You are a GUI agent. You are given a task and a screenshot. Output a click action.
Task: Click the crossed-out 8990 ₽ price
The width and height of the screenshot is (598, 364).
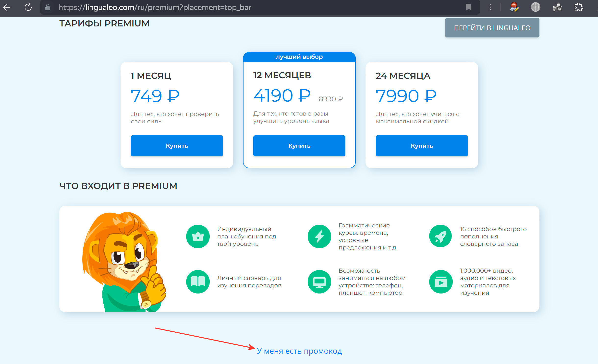(x=331, y=99)
